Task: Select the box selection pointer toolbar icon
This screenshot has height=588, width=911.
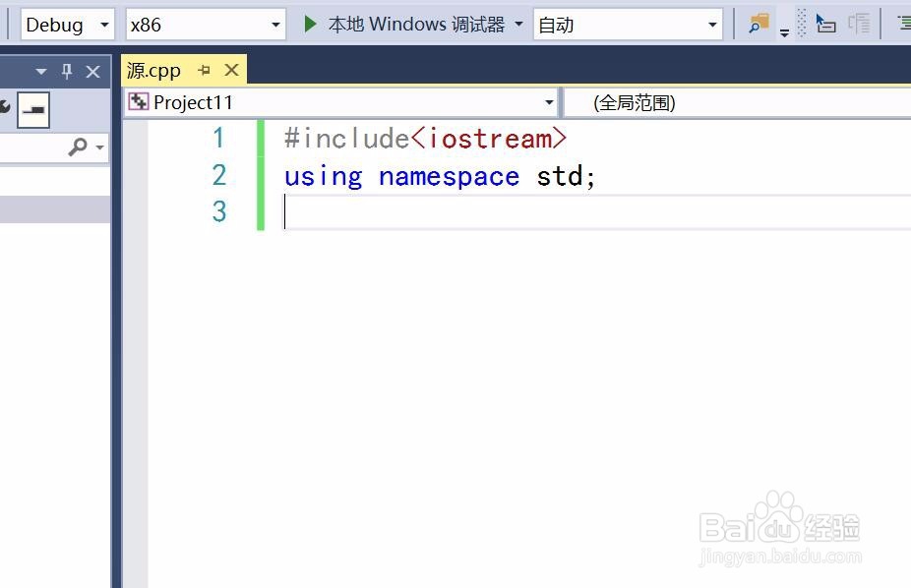Action: click(x=825, y=24)
